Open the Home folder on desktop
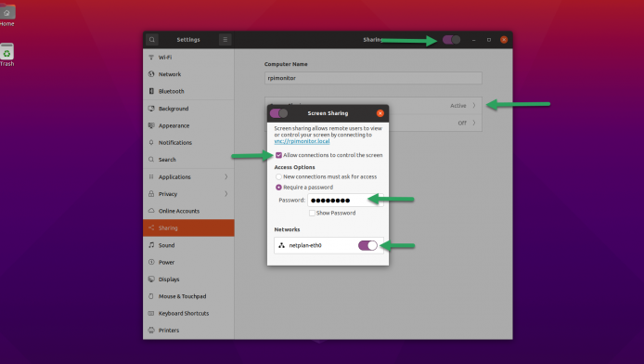Viewport: 644px width, 364px height. click(x=7, y=15)
